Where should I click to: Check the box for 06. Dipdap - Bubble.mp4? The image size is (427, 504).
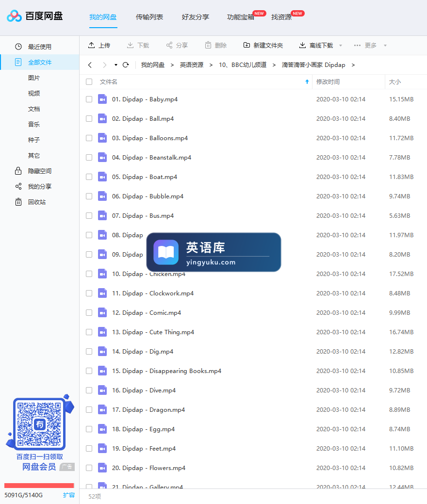tap(89, 196)
